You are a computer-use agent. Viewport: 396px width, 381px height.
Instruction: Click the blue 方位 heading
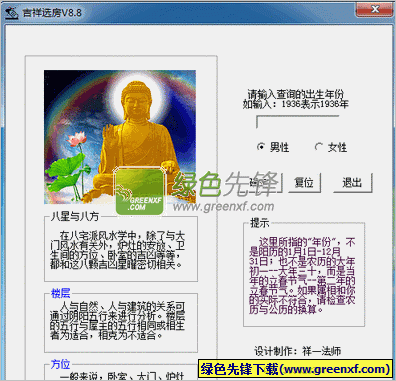(x=60, y=364)
